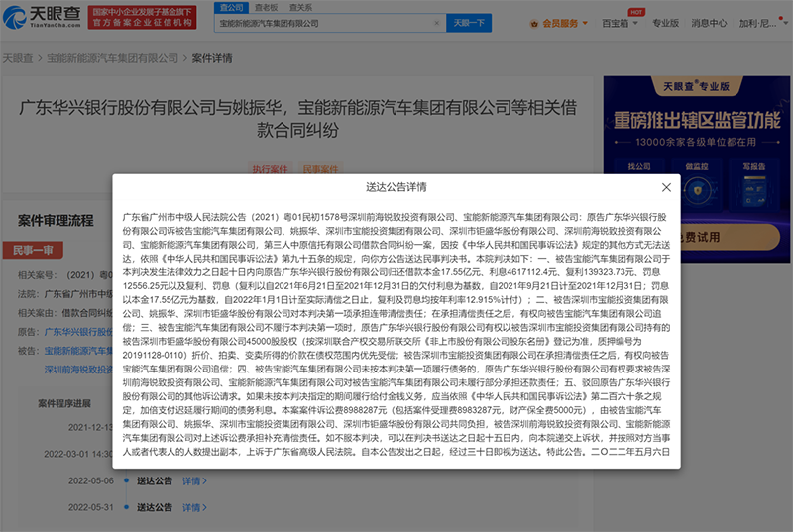This screenshot has height=532, width=793.
Task: Switch to the 查老板 search tab
Action: coord(266,8)
